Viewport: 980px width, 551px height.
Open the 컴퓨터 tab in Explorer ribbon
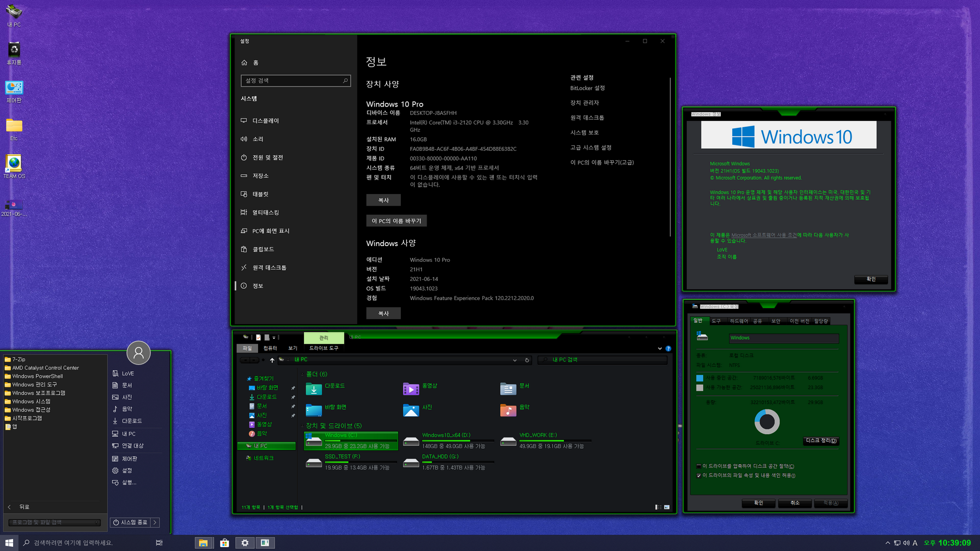pos(270,348)
